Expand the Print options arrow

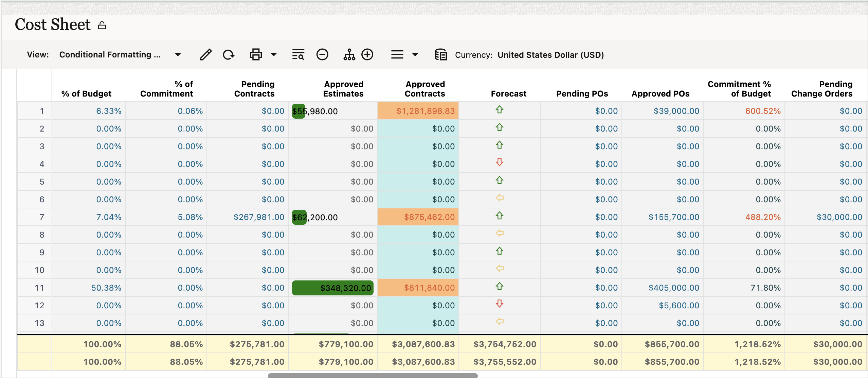point(273,54)
